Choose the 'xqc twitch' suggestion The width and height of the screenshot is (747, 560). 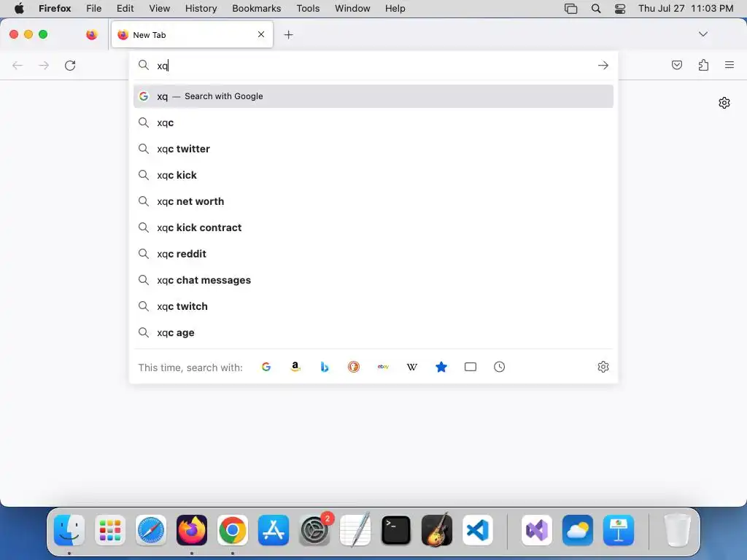373,306
